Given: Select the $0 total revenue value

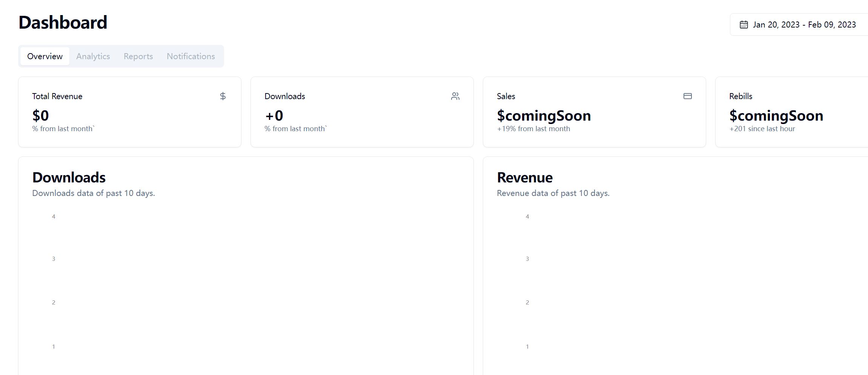Looking at the screenshot, I should (x=41, y=115).
